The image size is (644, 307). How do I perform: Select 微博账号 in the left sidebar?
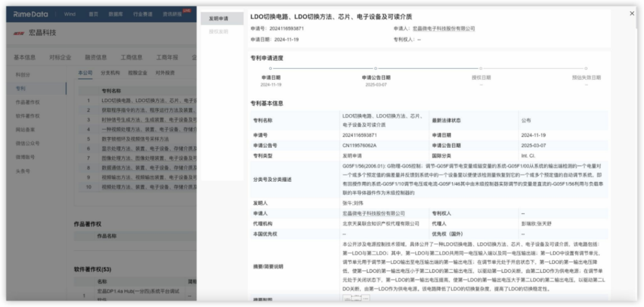pyautogui.click(x=26, y=157)
